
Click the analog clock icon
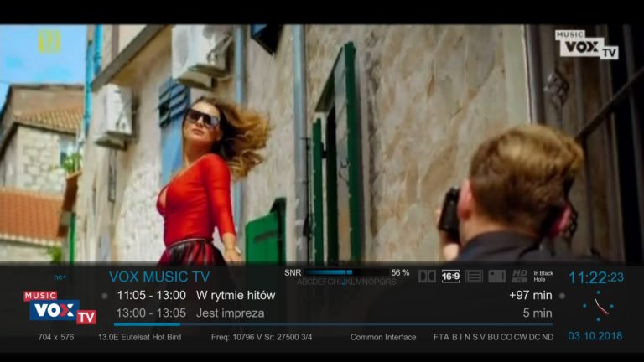597,307
